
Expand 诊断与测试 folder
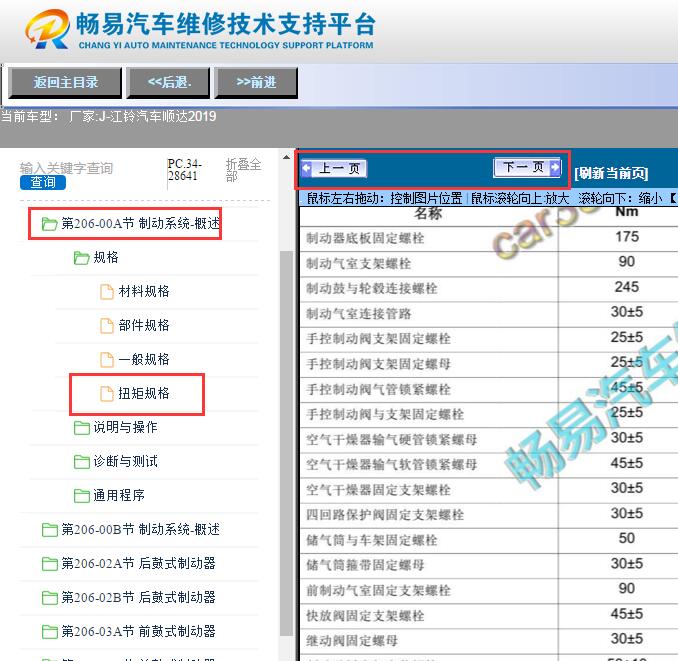tap(125, 461)
